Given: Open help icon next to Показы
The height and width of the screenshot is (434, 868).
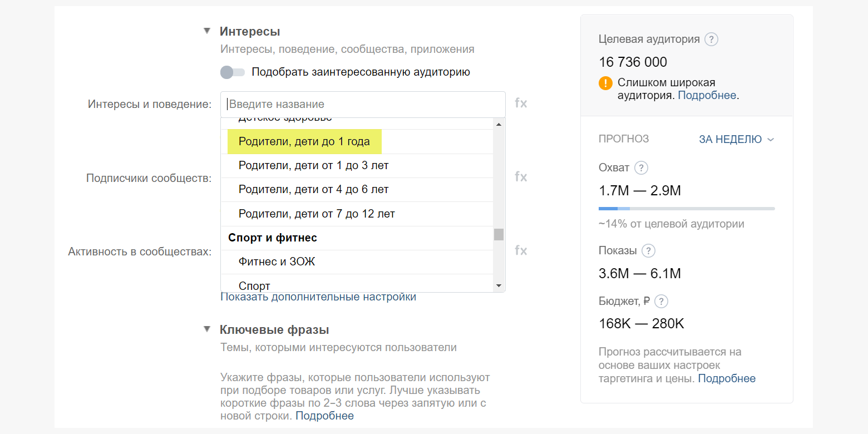Looking at the screenshot, I should 648,251.
